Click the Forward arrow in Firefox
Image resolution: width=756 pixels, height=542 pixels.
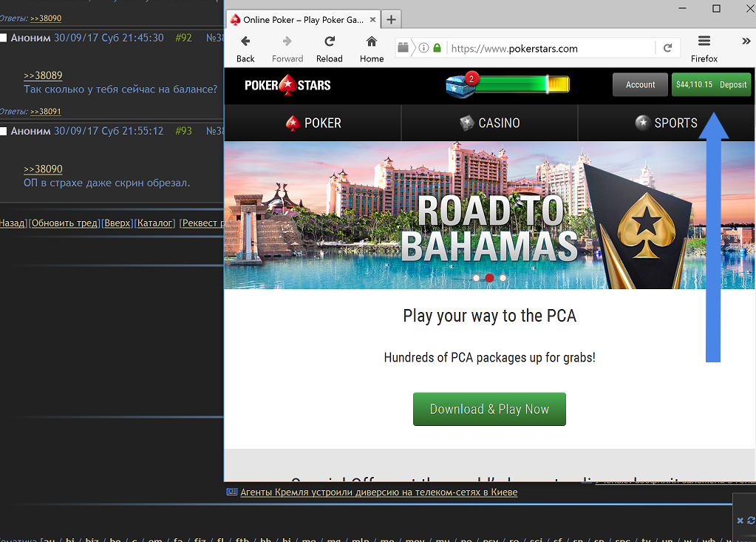coord(287,41)
